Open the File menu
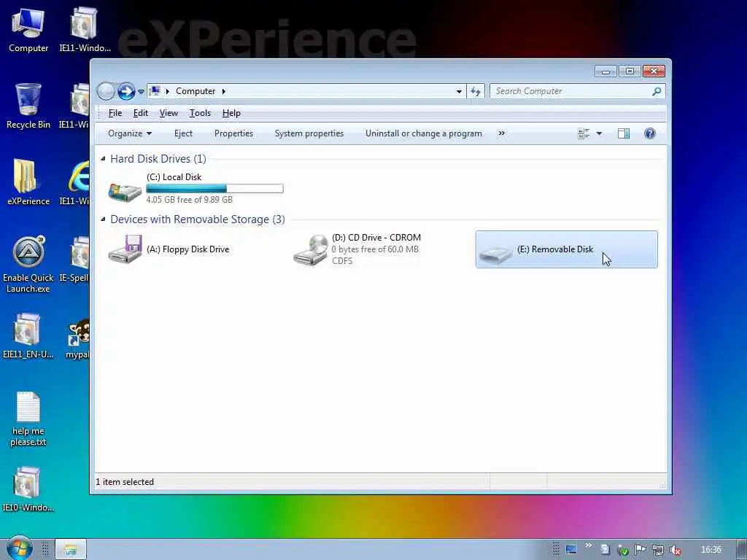 [115, 113]
